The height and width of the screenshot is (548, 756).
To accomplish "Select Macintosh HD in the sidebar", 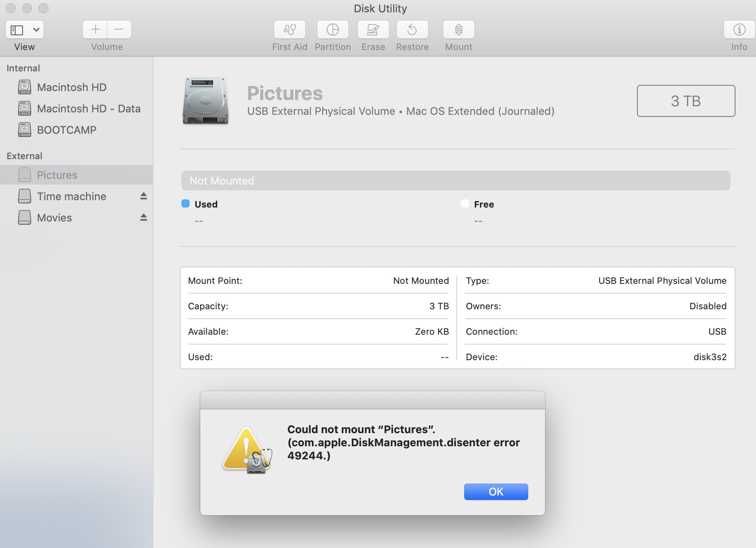I will (x=72, y=87).
